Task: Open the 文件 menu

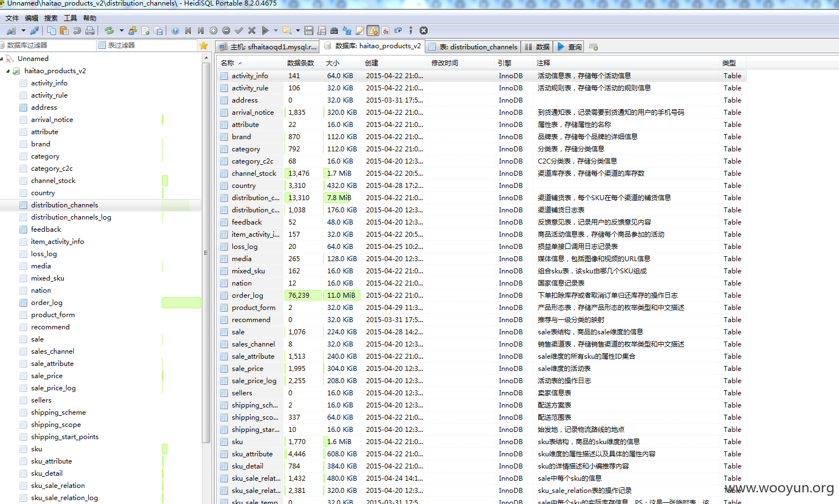Action: pos(12,18)
